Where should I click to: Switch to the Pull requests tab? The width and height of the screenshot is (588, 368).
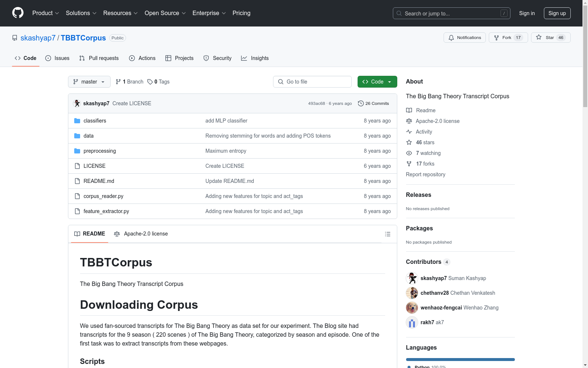point(99,58)
